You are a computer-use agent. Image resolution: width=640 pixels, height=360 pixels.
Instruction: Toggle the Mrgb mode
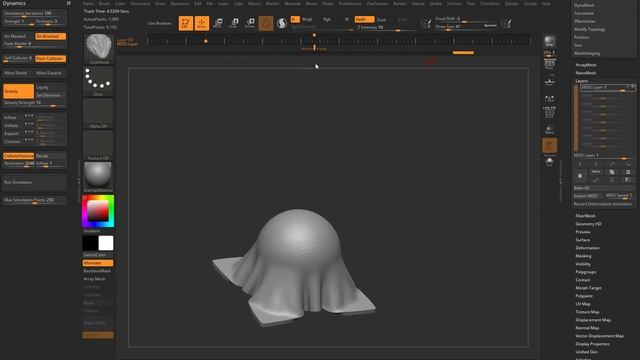tap(307, 19)
